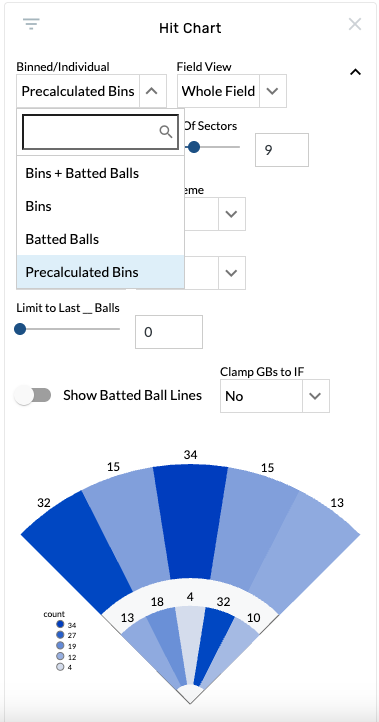Click the sectors number field showing 9
Screen dimensions: 379x722
(x=282, y=150)
